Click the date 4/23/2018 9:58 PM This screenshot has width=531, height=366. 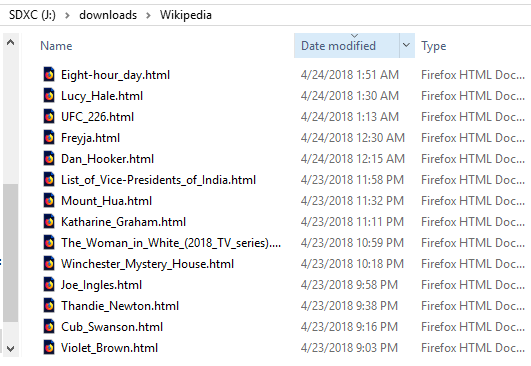pyautogui.click(x=349, y=285)
